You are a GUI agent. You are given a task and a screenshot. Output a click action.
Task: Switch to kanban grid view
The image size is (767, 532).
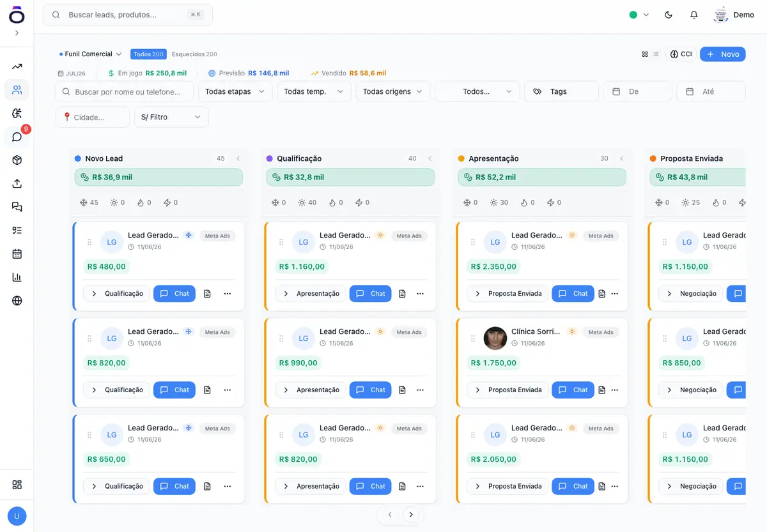(x=645, y=54)
